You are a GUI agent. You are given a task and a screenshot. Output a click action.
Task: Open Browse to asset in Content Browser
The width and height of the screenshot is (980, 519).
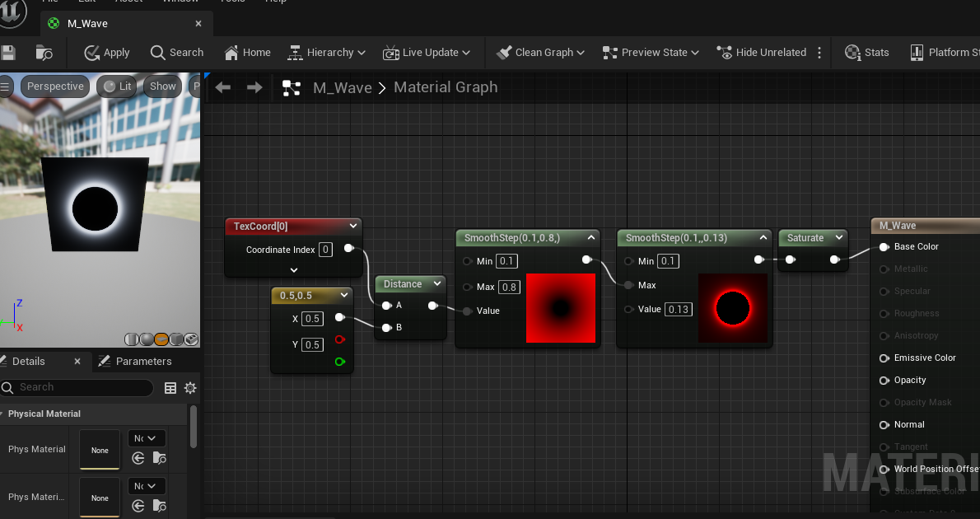pyautogui.click(x=44, y=53)
